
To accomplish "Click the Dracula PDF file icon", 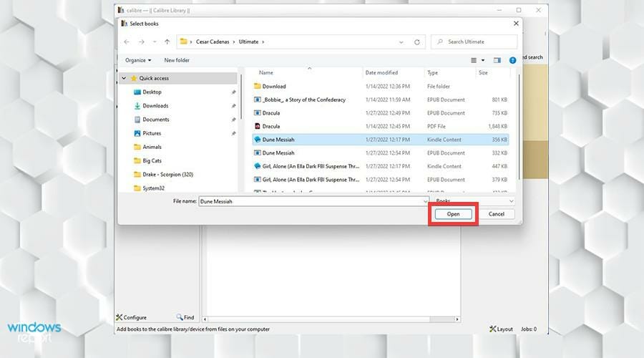I will pyautogui.click(x=258, y=126).
